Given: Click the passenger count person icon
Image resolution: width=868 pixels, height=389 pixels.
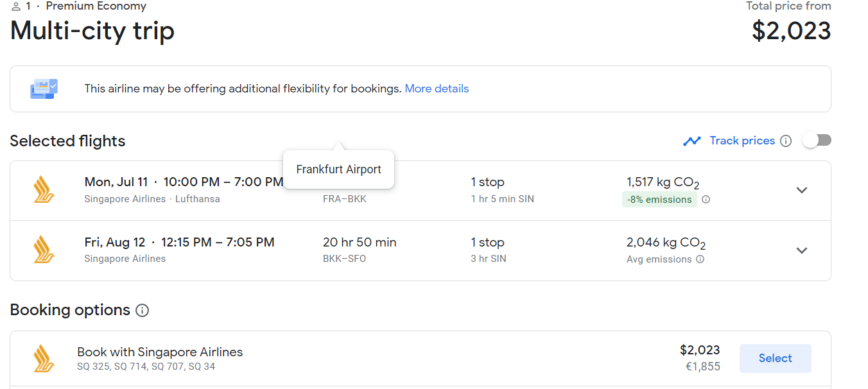Looking at the screenshot, I should (x=16, y=6).
